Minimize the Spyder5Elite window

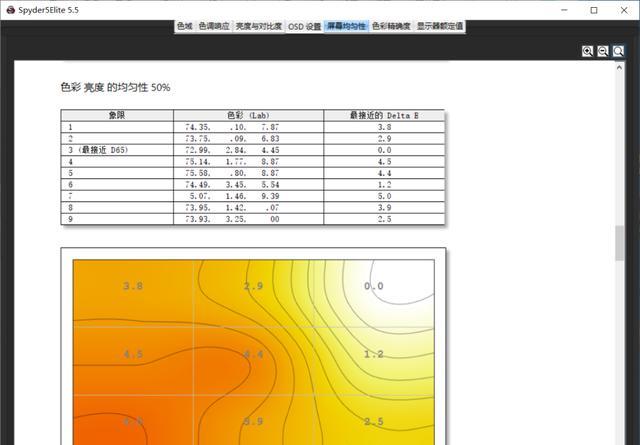click(x=564, y=10)
